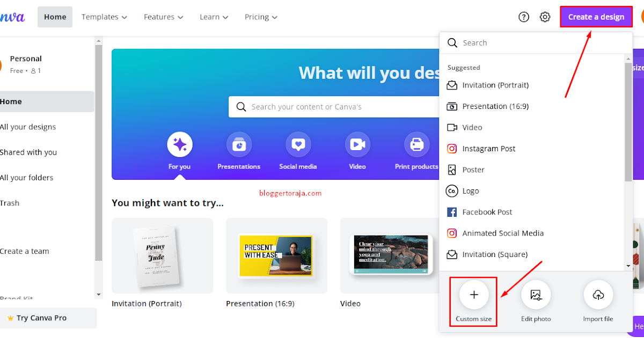Click the dropdown panel search field
Screen dimensions: 644x338
tap(536, 43)
